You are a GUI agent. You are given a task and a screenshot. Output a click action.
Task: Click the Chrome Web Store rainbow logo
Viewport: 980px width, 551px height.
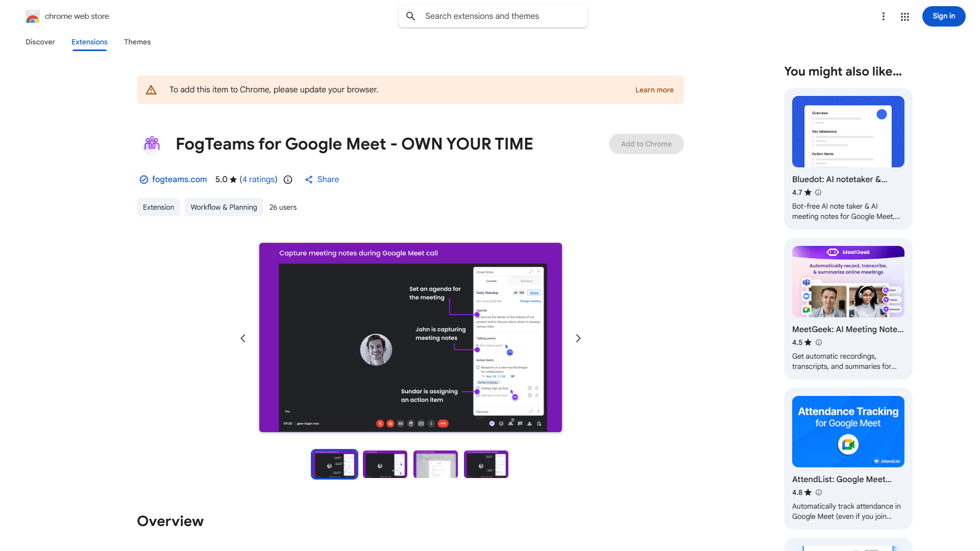pos(33,17)
